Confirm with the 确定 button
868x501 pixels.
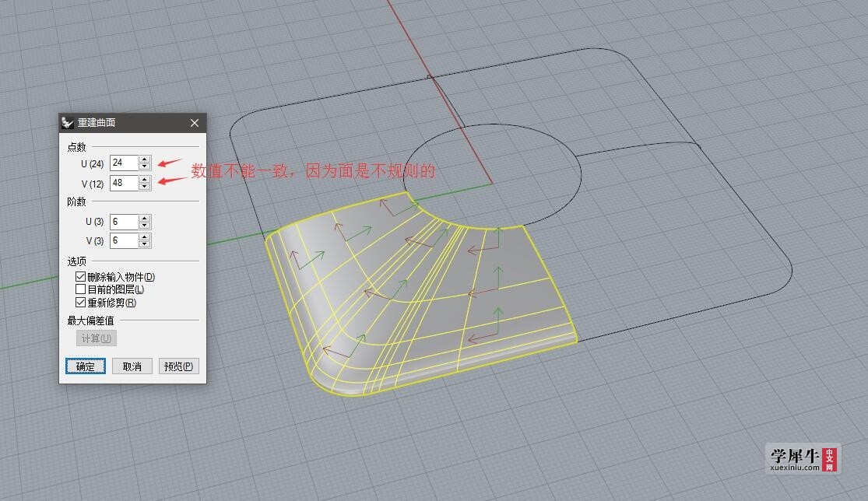tap(86, 366)
